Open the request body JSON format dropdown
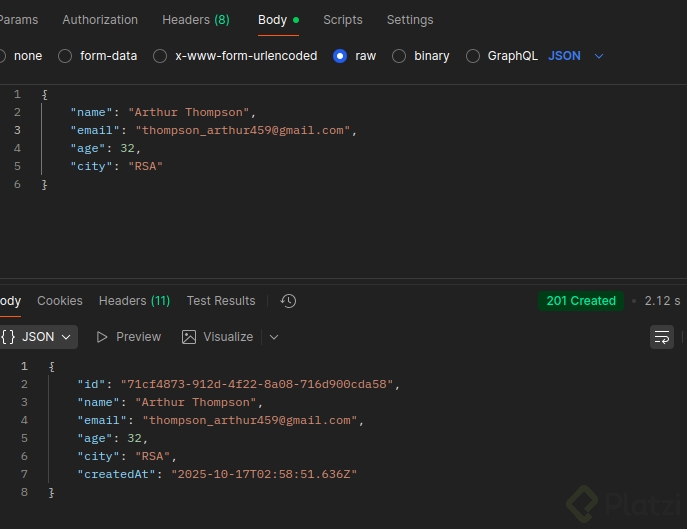 [576, 56]
